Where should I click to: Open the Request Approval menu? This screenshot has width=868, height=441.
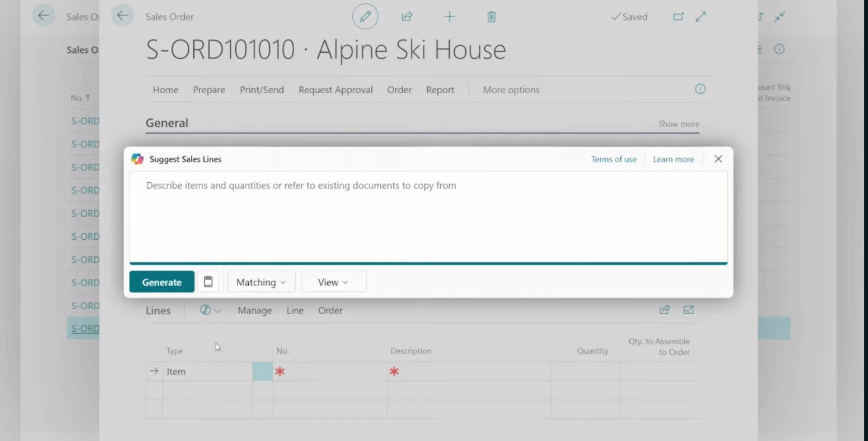335,90
